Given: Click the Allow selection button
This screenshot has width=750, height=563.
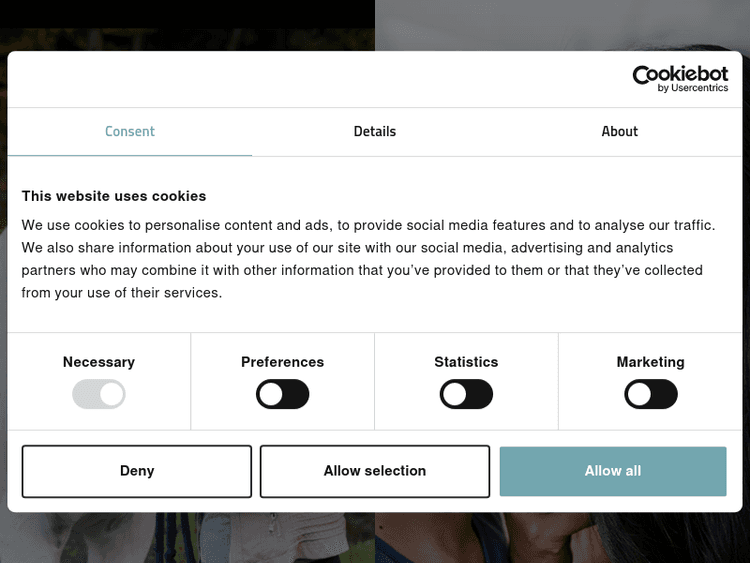Looking at the screenshot, I should tap(375, 471).
